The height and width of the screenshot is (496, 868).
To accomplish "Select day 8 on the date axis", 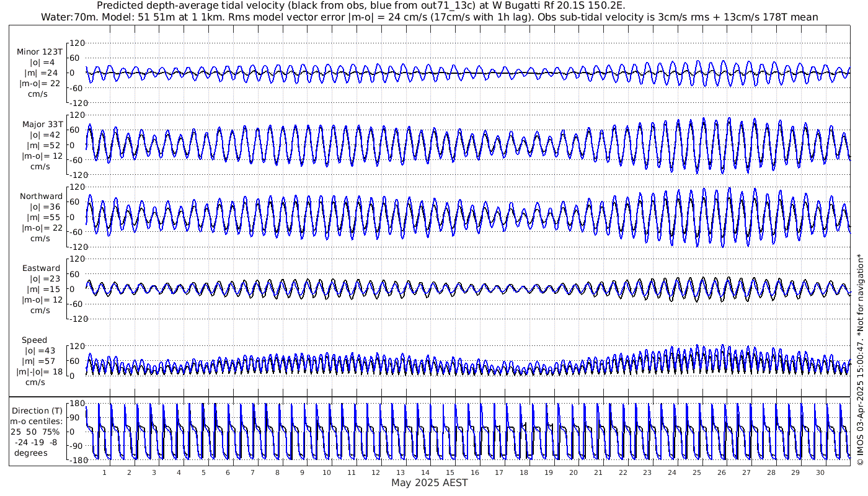I will pyautogui.click(x=277, y=472).
